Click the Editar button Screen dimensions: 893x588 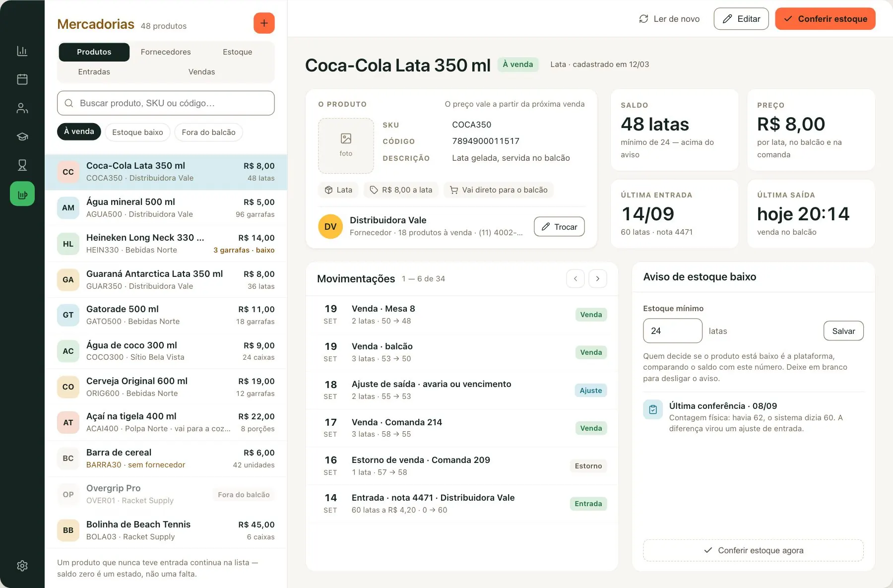(x=741, y=19)
